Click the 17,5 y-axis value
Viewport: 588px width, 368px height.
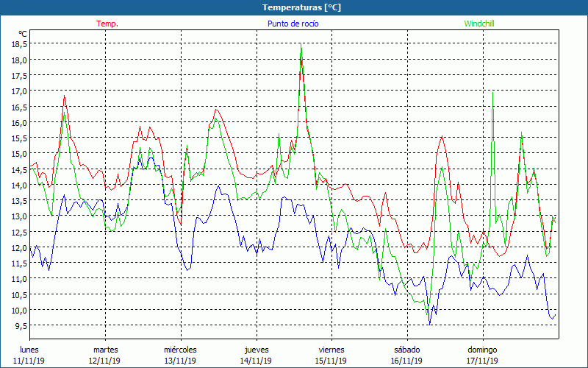20,76
